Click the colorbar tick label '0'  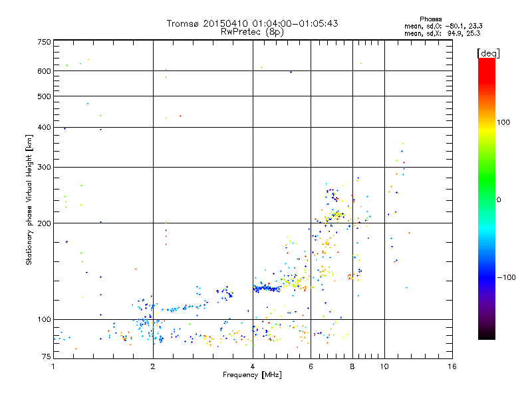(499, 200)
